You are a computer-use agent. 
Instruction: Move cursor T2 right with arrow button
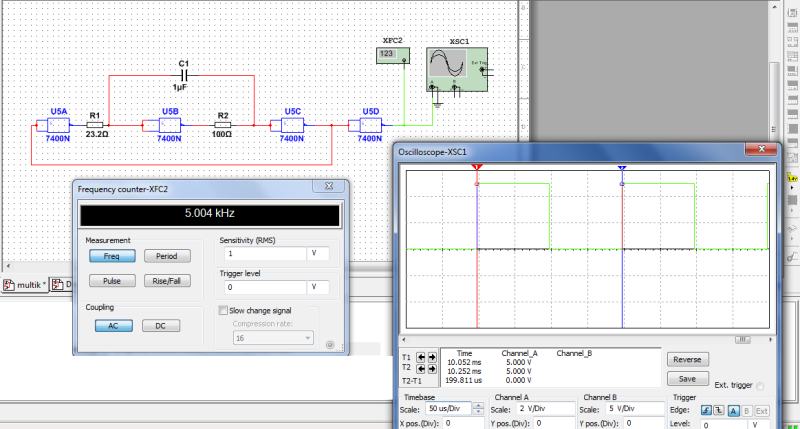click(432, 368)
